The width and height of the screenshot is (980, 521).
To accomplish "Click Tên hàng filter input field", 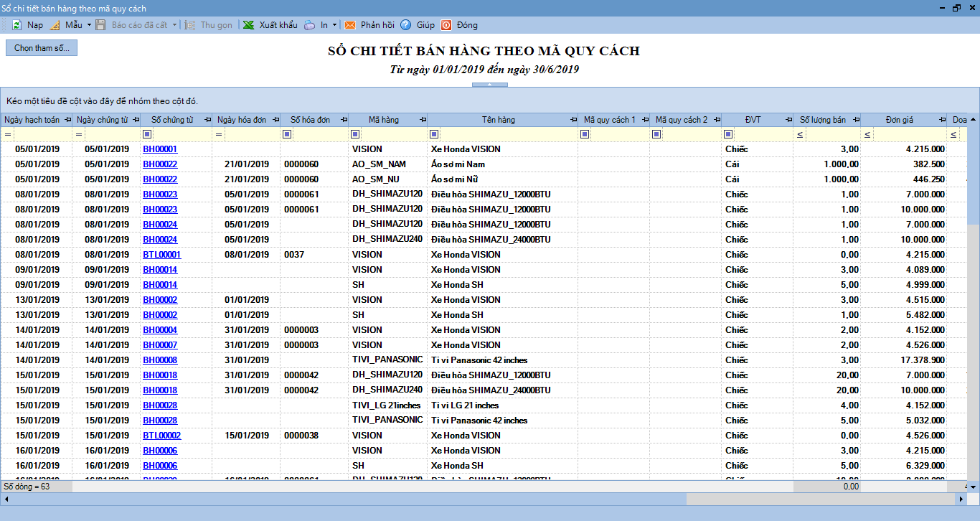I will 509,134.
